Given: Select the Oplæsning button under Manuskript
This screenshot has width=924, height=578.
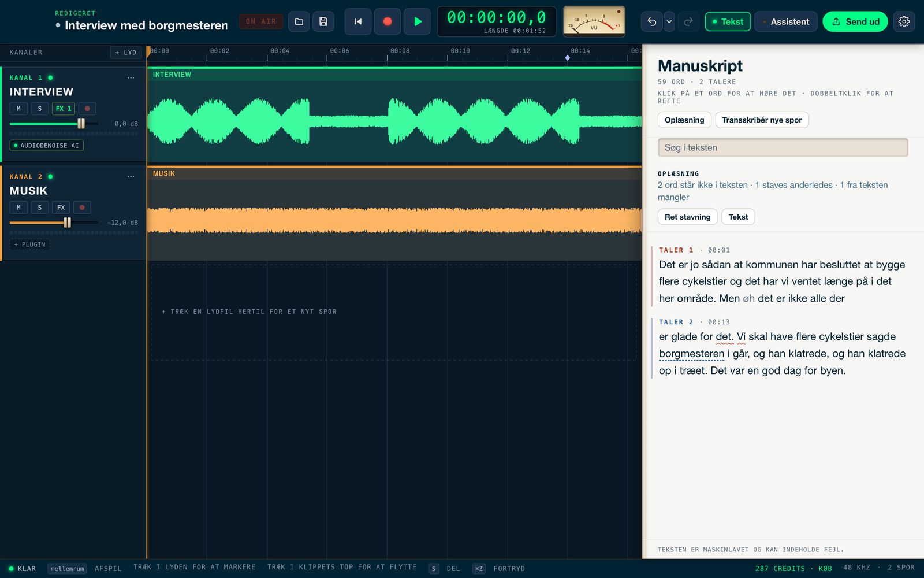Looking at the screenshot, I should [684, 120].
